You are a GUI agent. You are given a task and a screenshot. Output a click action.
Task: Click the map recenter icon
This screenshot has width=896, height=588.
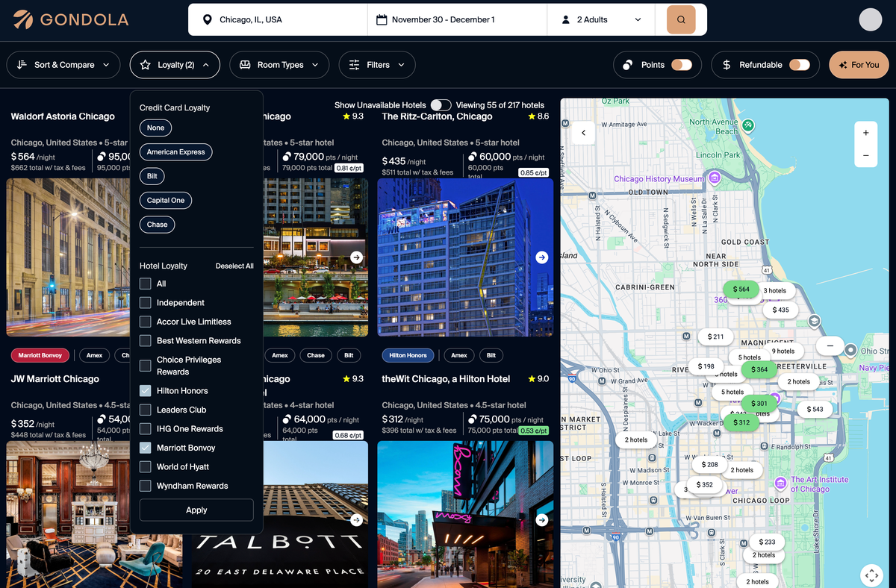871,575
